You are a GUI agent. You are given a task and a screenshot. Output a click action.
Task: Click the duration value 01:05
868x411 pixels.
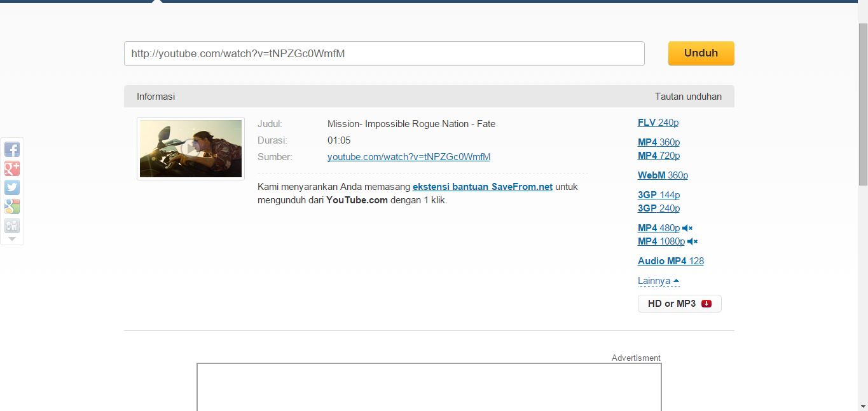click(x=339, y=140)
